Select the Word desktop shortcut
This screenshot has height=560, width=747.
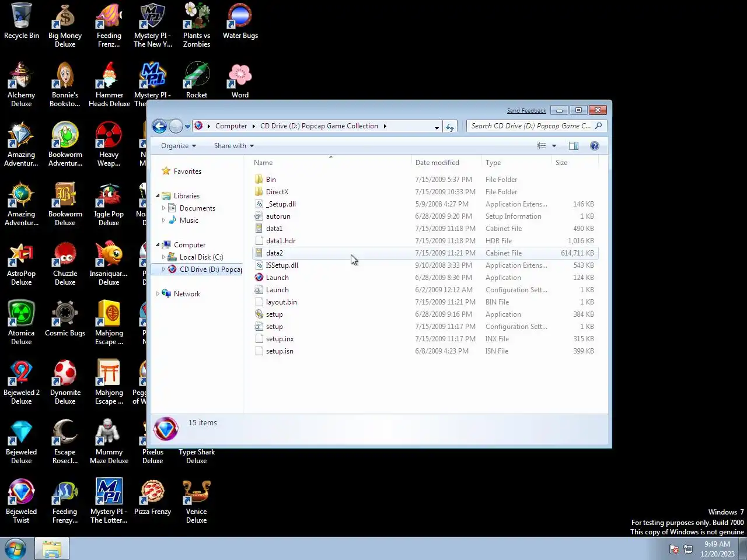pos(240,80)
